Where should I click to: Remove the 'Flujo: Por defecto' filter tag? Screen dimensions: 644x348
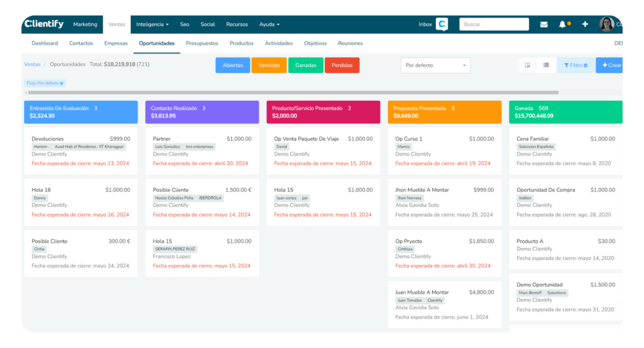point(62,83)
